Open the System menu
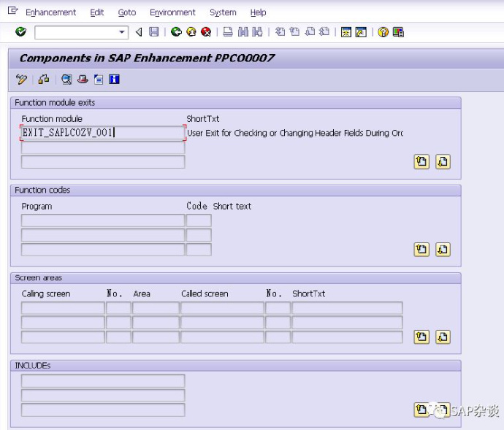The image size is (504, 430). point(223,12)
